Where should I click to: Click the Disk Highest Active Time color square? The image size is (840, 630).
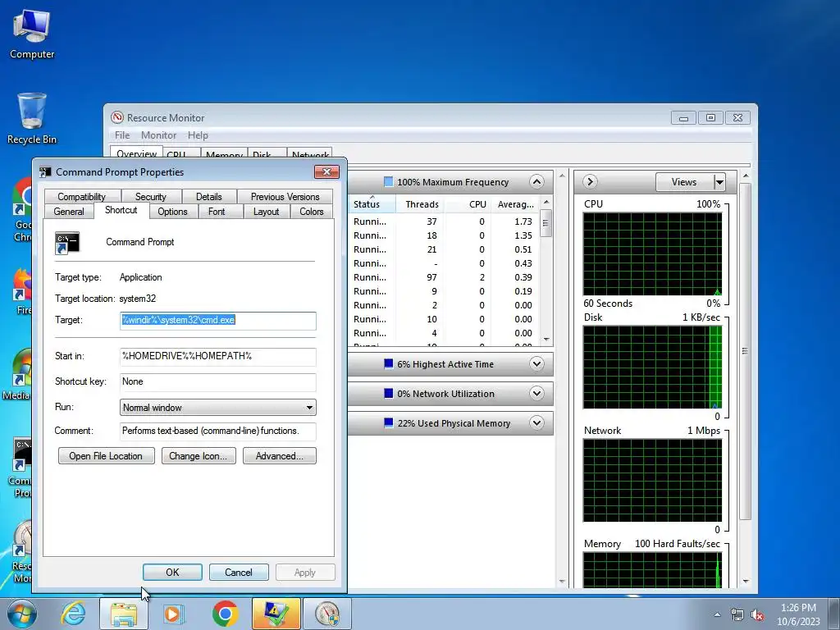click(x=388, y=363)
